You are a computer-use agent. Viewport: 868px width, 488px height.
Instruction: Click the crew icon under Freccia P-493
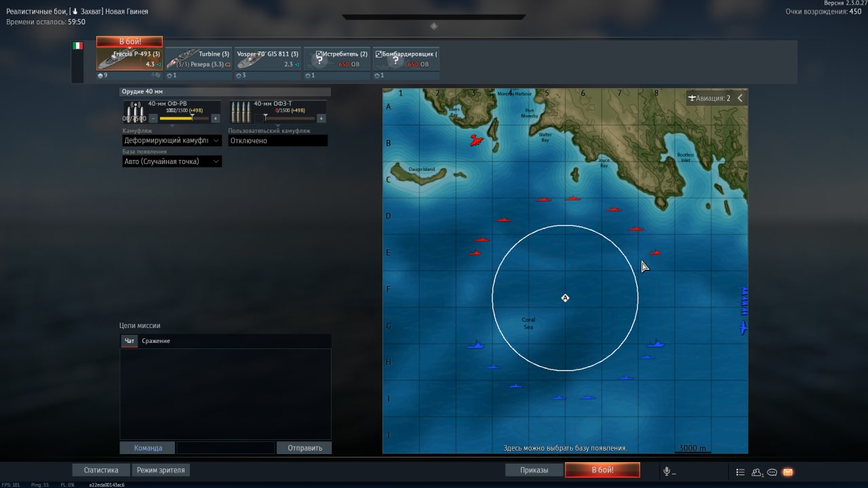100,75
